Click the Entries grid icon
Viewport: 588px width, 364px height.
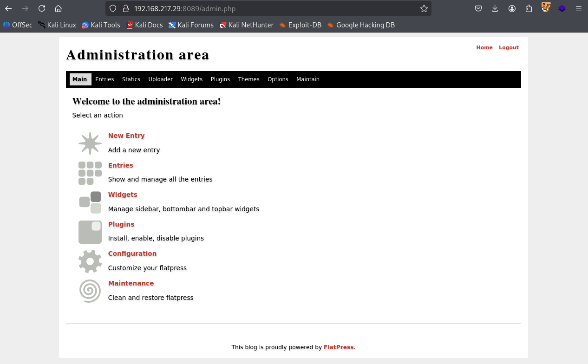90,173
